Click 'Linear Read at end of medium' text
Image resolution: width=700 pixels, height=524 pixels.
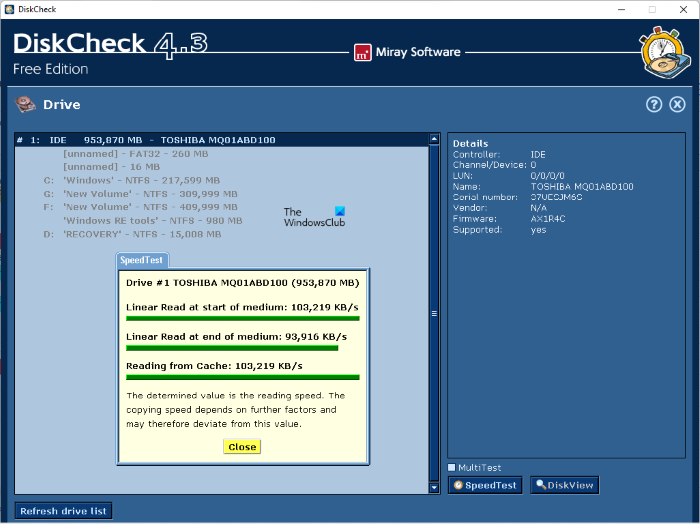click(203, 337)
